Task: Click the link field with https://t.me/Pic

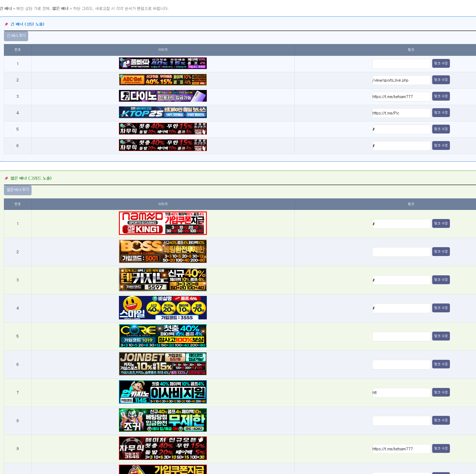Action: pyautogui.click(x=401, y=113)
